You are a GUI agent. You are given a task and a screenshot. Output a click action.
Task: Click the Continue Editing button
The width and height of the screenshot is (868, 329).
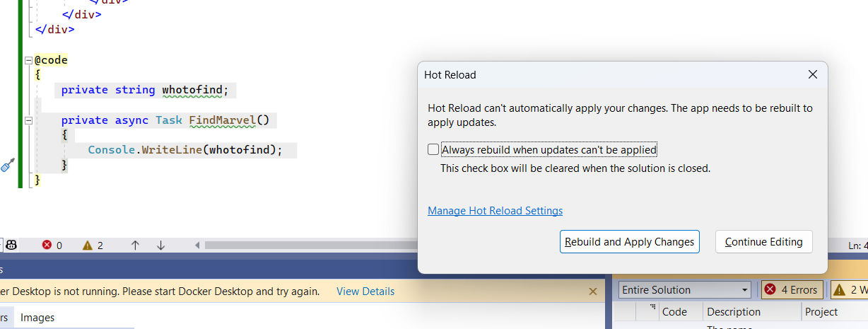point(763,242)
